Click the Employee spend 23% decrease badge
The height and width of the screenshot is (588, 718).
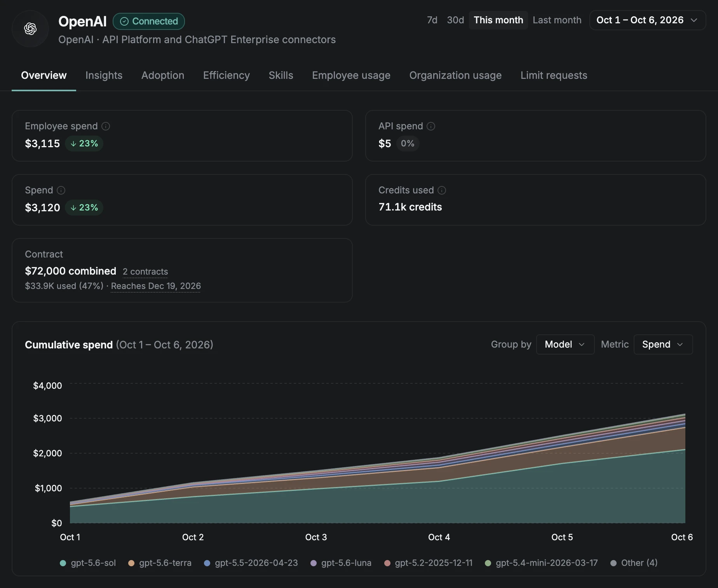(84, 144)
